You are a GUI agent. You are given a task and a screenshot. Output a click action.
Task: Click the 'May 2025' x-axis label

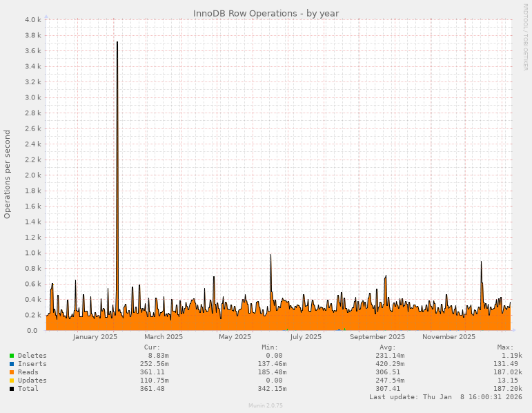pyautogui.click(x=235, y=337)
